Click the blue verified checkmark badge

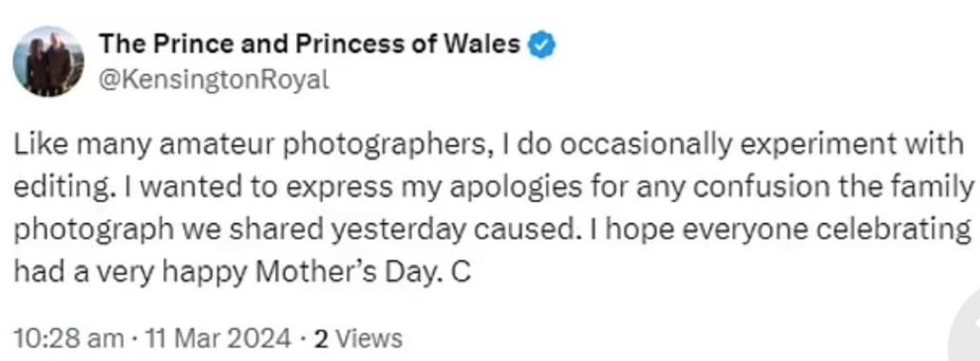click(x=542, y=46)
